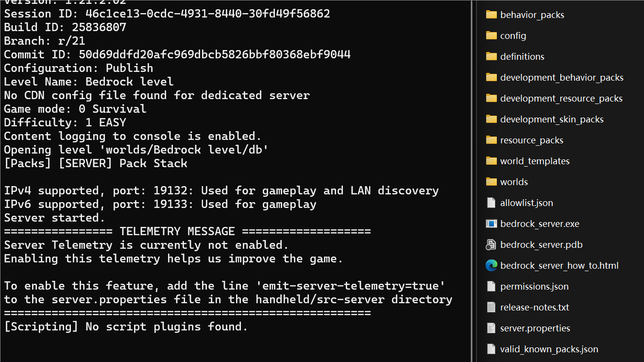Screen dimensions: 644x362
Task: Click the Session ID line in console
Action: click(167, 14)
